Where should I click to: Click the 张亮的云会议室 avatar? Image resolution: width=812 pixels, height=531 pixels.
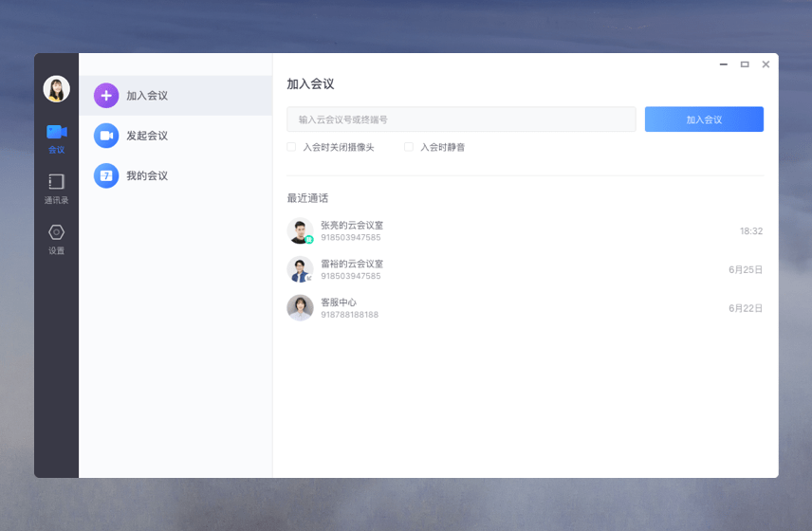(301, 230)
